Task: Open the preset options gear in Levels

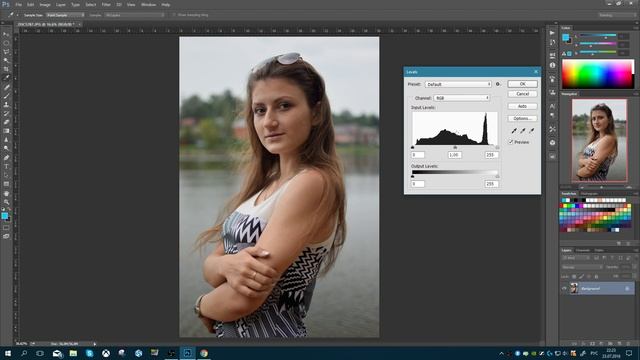Action: (x=498, y=84)
